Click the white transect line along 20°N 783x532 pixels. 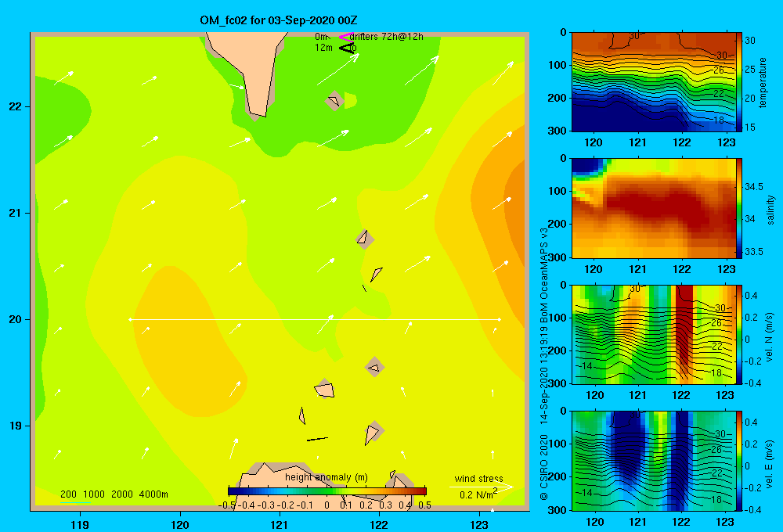315,319
